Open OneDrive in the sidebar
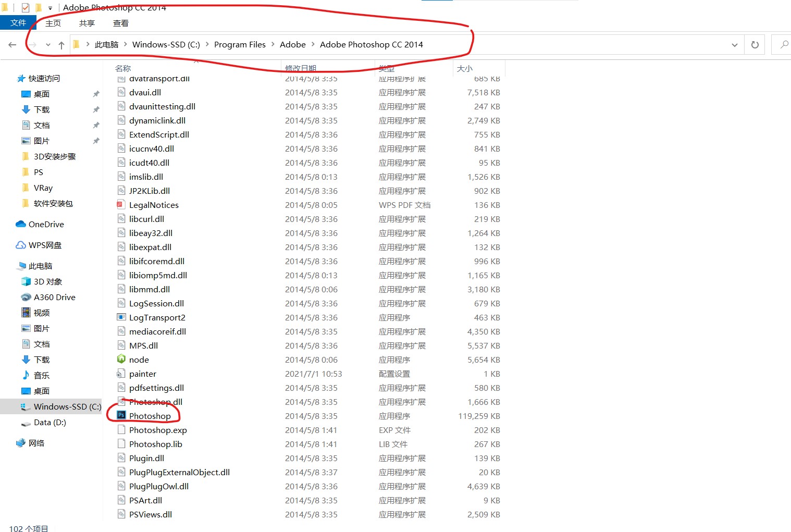Screen dimensions: 791x532 point(46,224)
